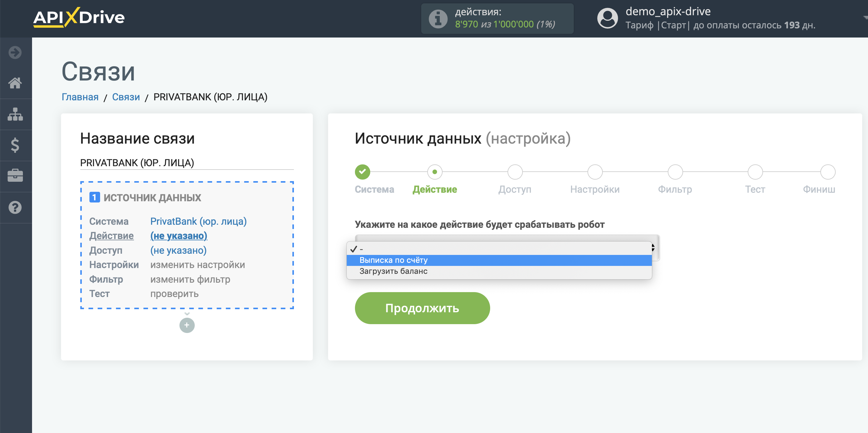
Task: Click the Доступ step label
Action: point(515,189)
